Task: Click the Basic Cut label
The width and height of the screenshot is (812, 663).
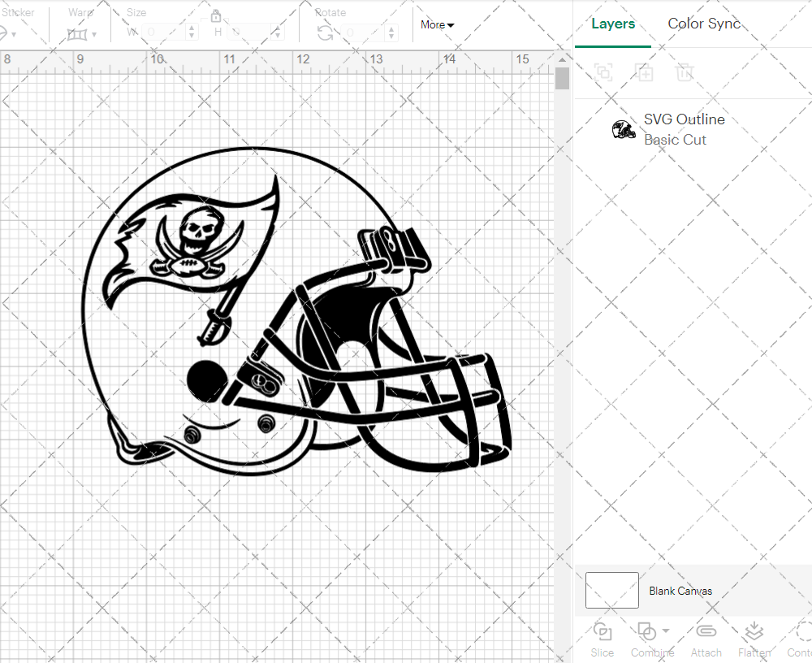Action: [675, 140]
